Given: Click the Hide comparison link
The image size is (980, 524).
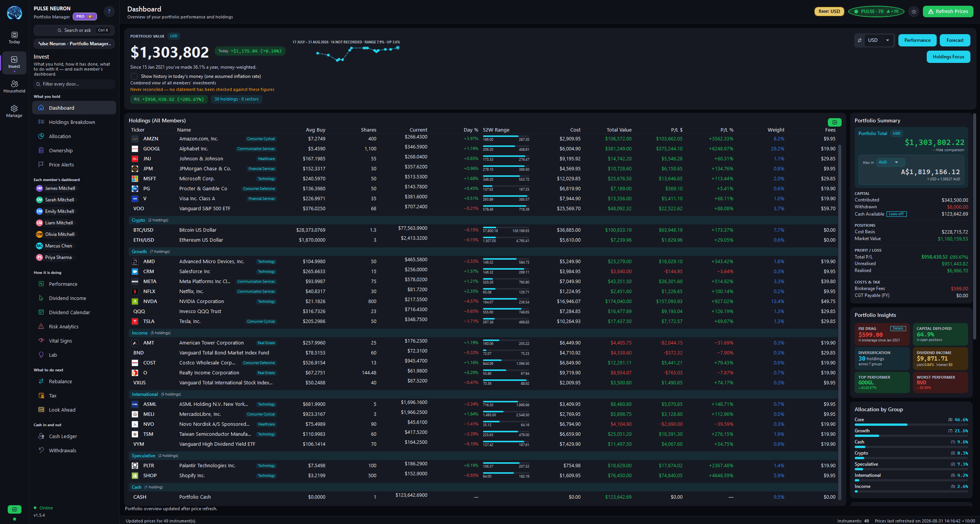Looking at the screenshot, I should click(x=949, y=150).
